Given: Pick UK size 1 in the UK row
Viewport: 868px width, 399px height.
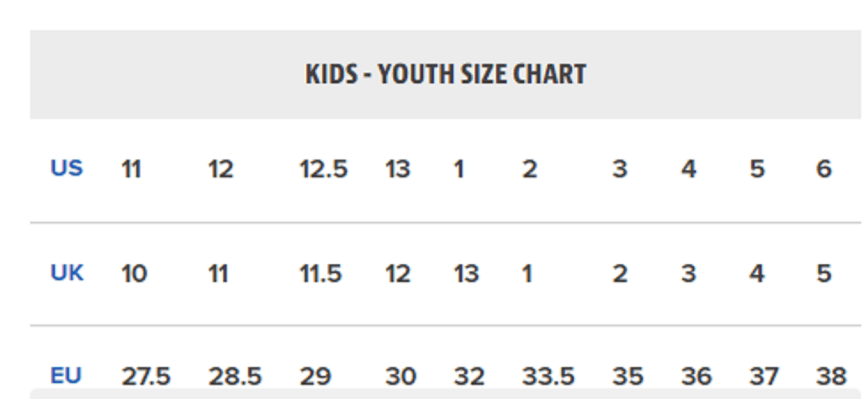Looking at the screenshot, I should click(x=527, y=274).
